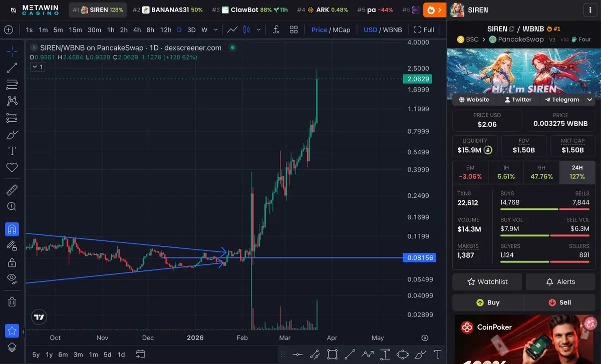The width and height of the screenshot is (601, 364).
Task: Select text tool in bottom favorites bar
Action: click(x=438, y=354)
